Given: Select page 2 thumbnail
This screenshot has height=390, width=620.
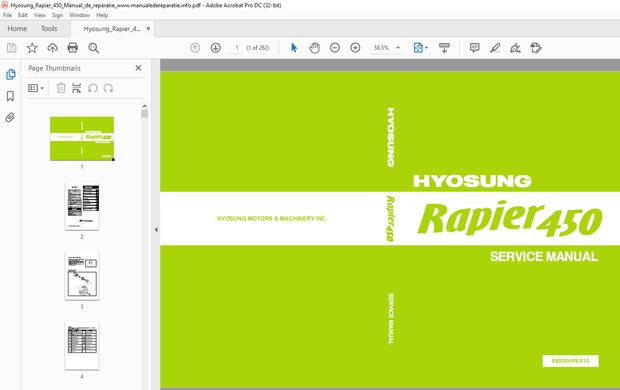Looking at the screenshot, I should tap(82, 206).
